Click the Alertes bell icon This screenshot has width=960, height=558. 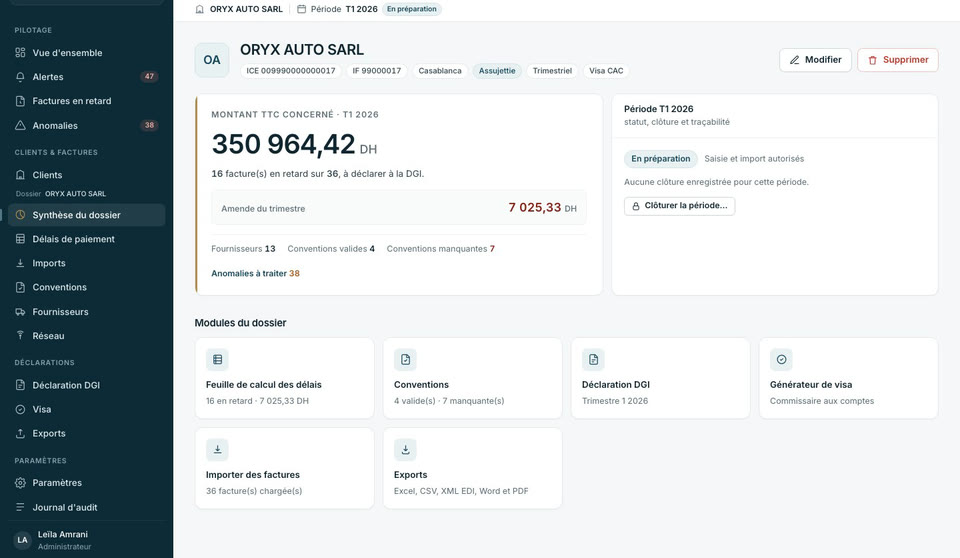click(20, 77)
